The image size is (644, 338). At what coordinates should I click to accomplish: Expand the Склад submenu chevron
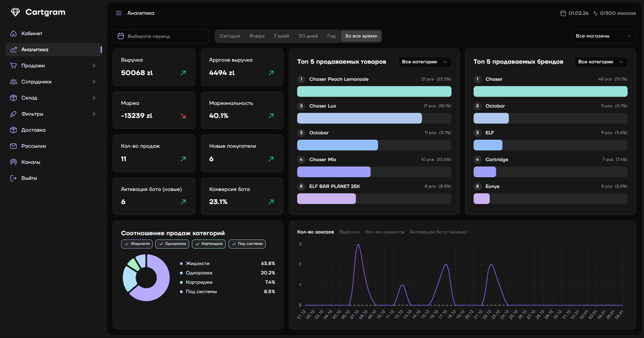pyautogui.click(x=94, y=98)
